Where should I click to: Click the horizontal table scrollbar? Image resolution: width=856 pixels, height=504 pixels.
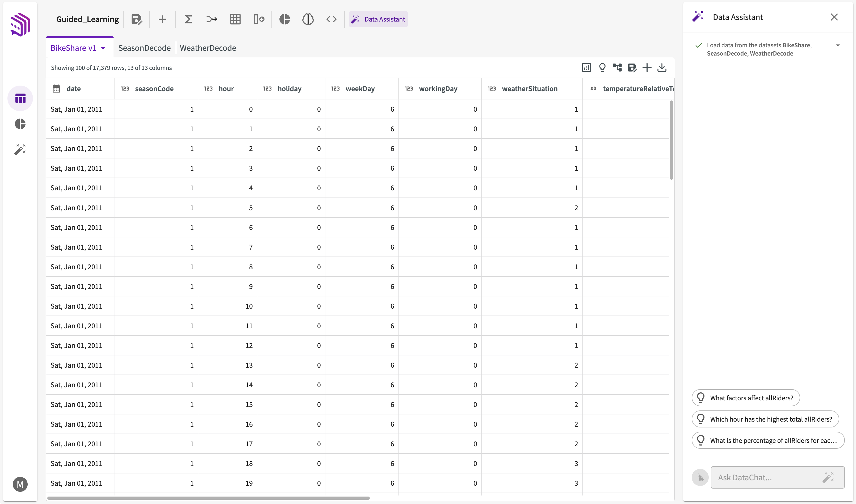pos(209,498)
